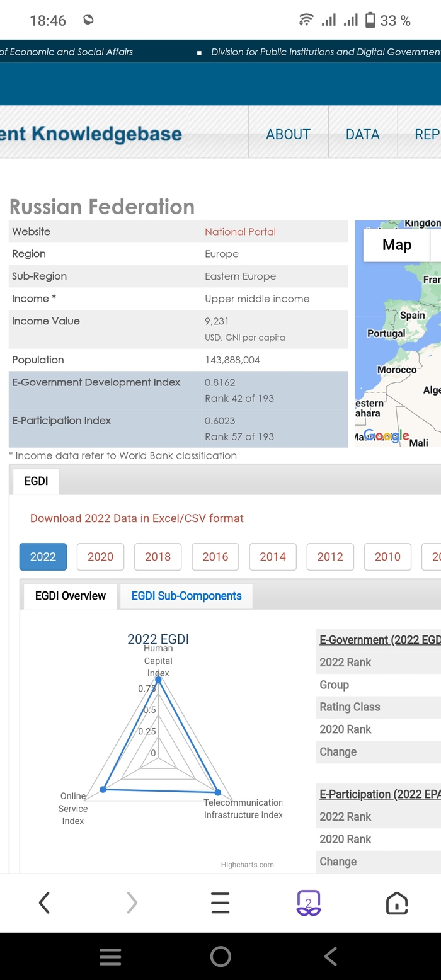Select the 2022 year button

(x=43, y=557)
